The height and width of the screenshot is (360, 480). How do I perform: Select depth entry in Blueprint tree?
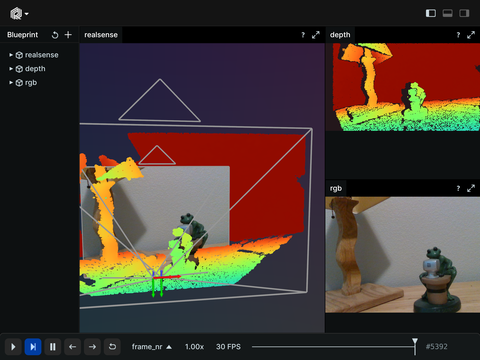click(x=35, y=69)
